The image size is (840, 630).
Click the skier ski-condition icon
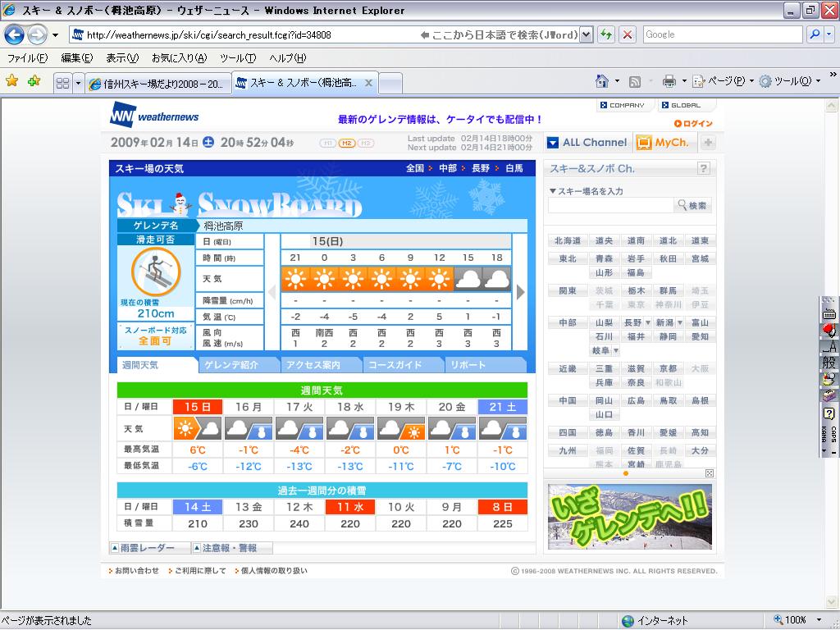(x=156, y=272)
